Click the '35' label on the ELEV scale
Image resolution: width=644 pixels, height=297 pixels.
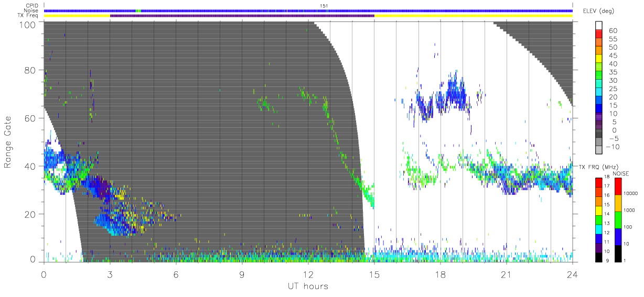[614, 72]
